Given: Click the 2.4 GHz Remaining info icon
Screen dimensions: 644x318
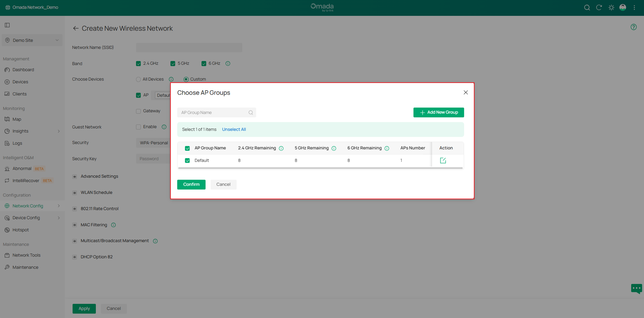Looking at the screenshot, I should click(x=281, y=148).
